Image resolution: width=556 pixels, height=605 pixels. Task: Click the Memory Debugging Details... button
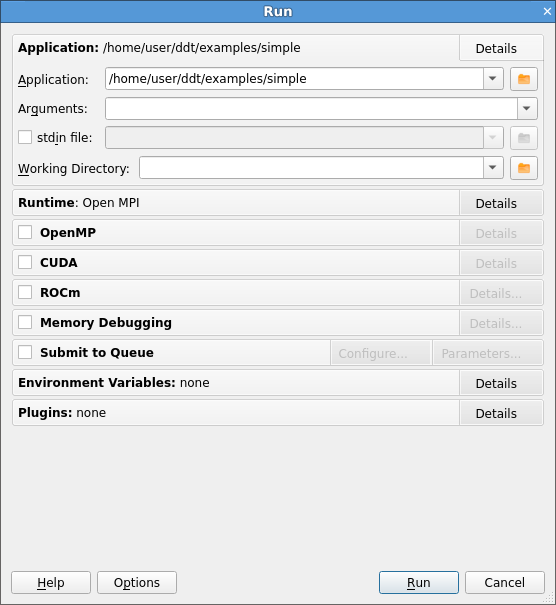pos(501,323)
